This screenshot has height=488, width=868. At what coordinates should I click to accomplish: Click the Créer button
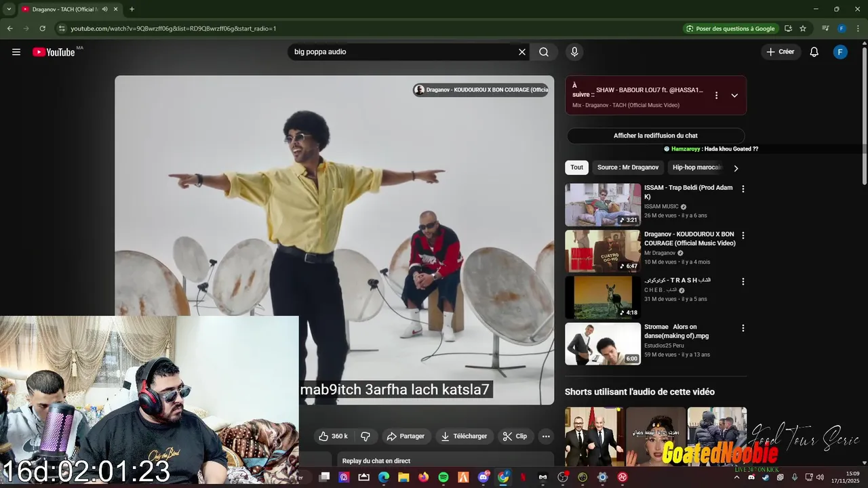[781, 52]
